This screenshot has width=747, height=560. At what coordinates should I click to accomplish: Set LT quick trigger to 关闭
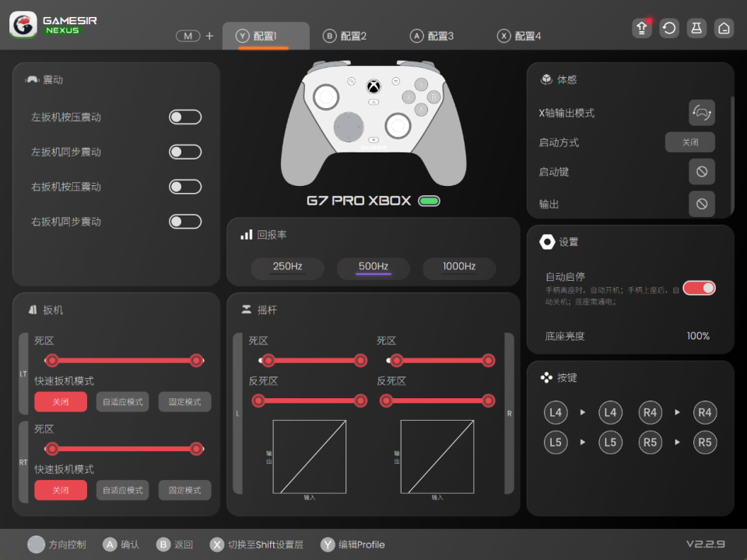[61, 402]
